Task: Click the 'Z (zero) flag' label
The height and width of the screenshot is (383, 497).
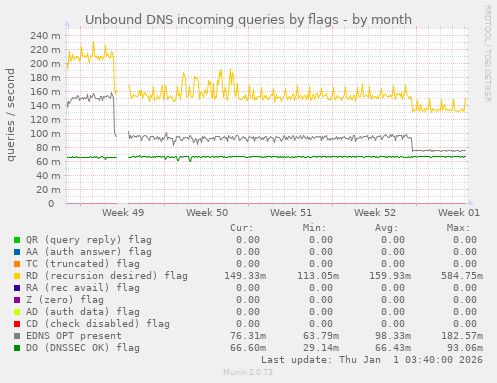Action: pos(65,300)
